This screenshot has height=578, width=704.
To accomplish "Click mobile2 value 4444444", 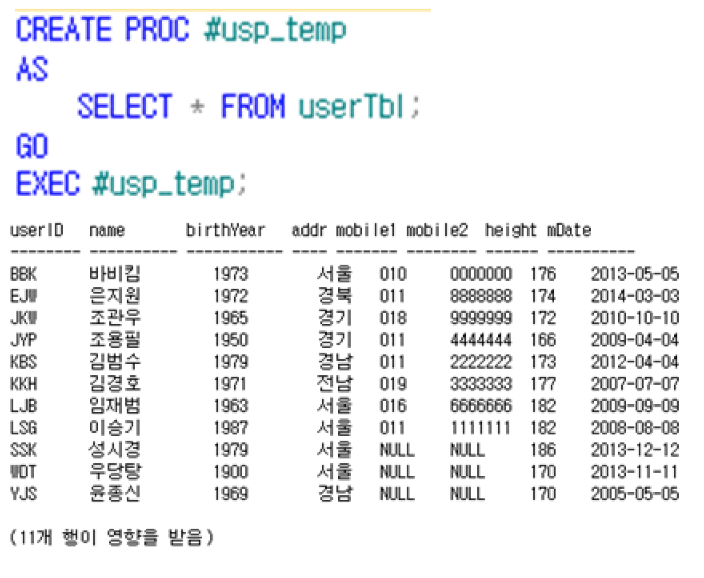I will click(x=481, y=340).
